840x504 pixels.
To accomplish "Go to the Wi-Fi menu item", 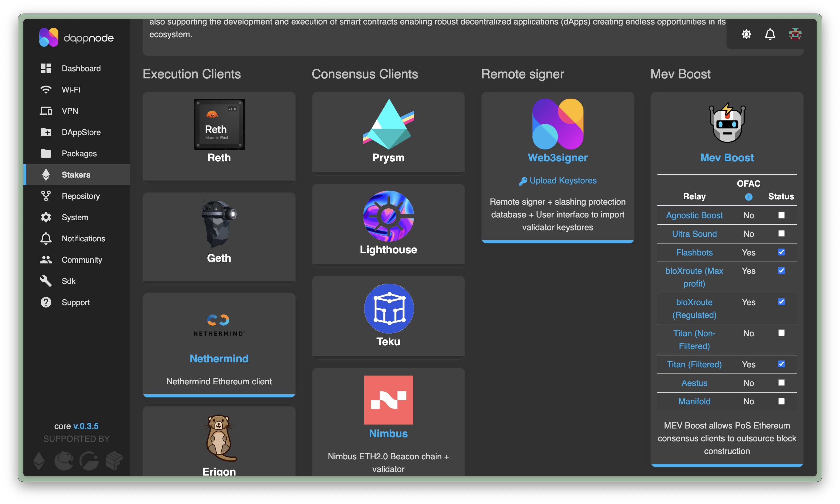I will coord(76,90).
